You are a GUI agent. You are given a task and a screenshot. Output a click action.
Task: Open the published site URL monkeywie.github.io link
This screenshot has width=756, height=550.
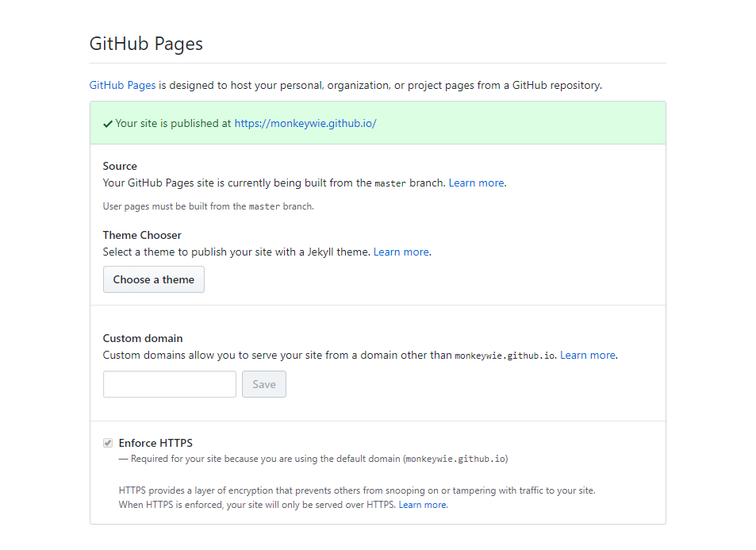[x=305, y=123]
